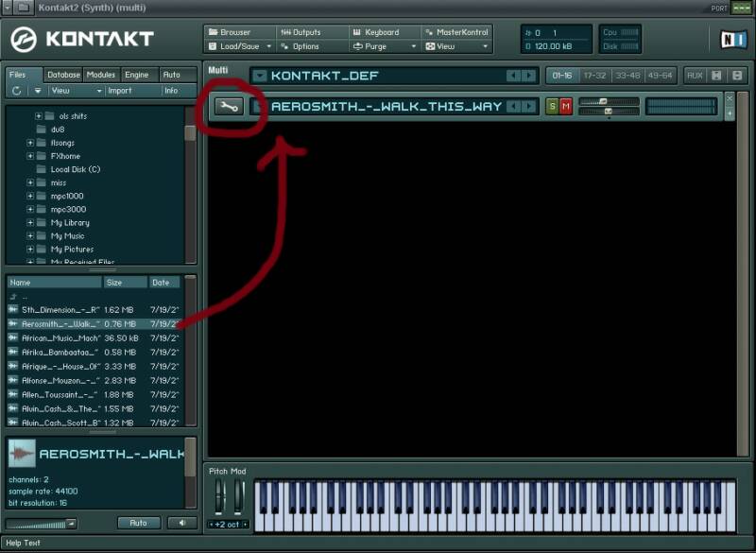Solo the Aerosmith instrument
Screen dimensions: 756x553
coord(552,107)
